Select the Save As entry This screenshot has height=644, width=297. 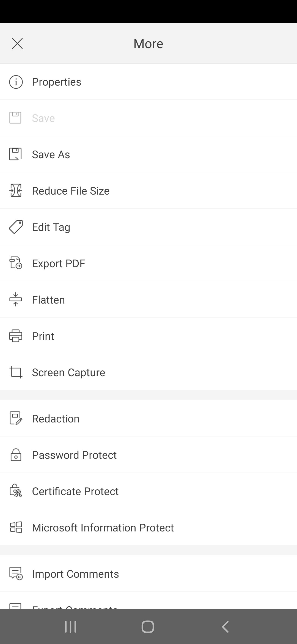(148, 154)
